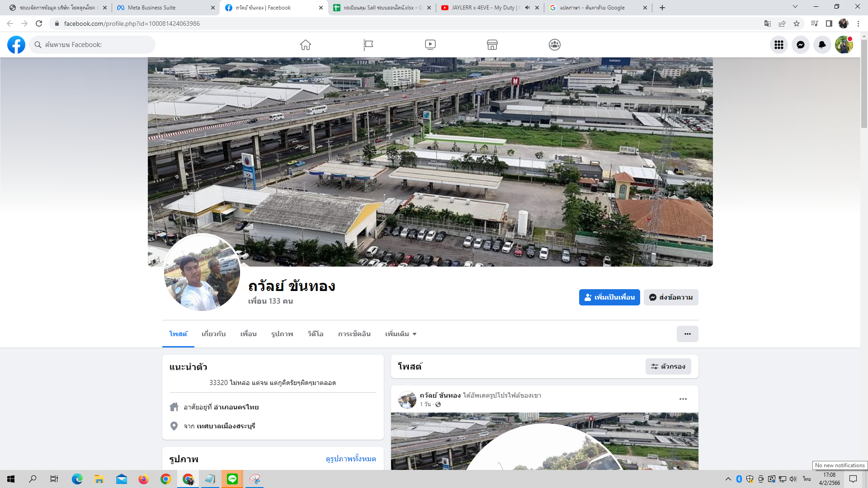Open the Pages flag icon

pos(368,45)
